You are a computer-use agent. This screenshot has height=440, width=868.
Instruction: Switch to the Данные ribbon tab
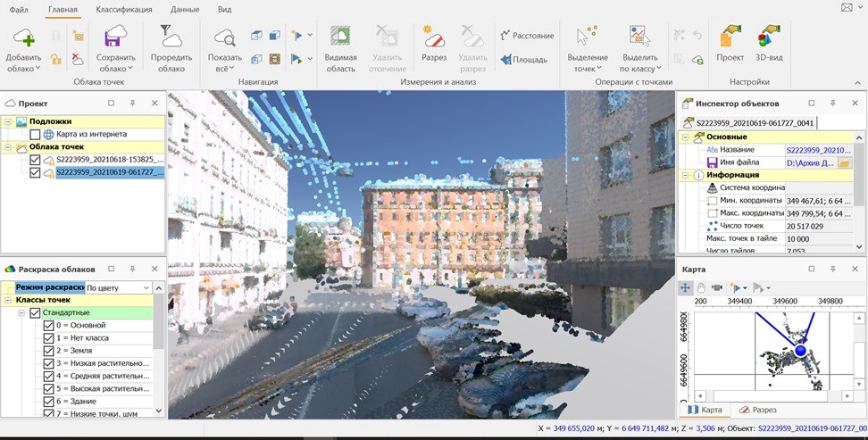click(185, 9)
